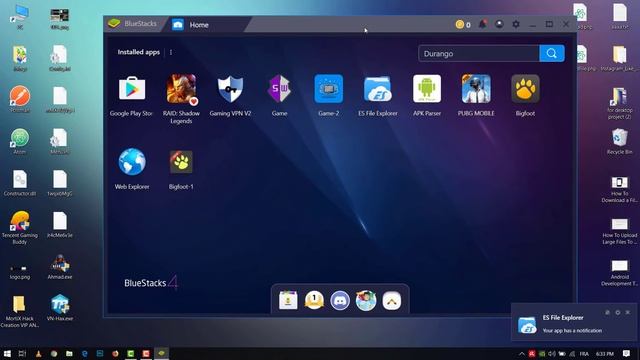Viewport: 640px width, 360px height.
Task: Open the Gaming VPN V2 app
Action: pos(230,89)
